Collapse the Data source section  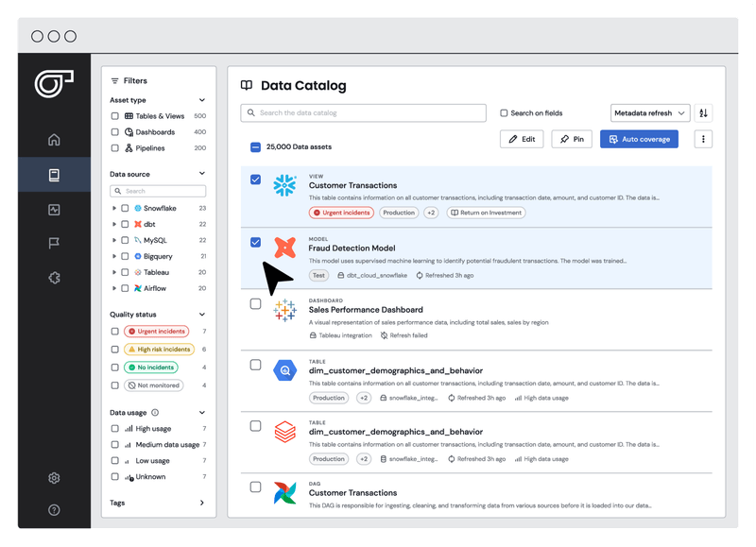[202, 174]
